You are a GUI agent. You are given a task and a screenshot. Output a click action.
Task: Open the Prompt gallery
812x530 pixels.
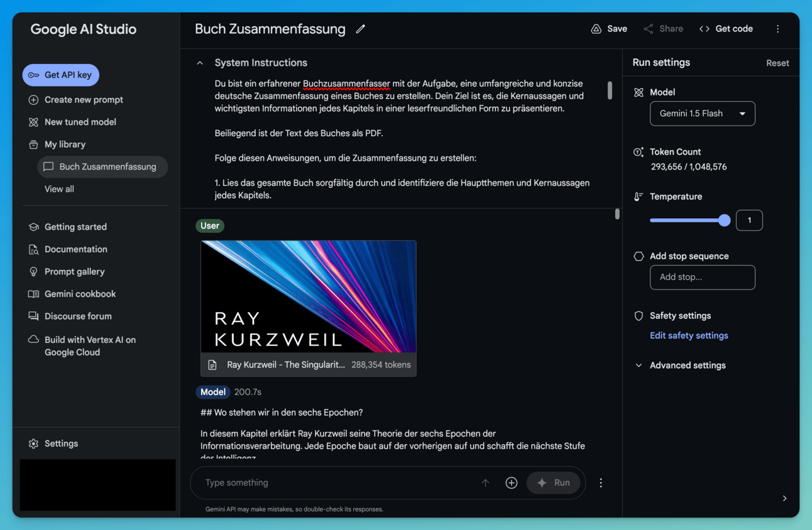click(x=67, y=272)
